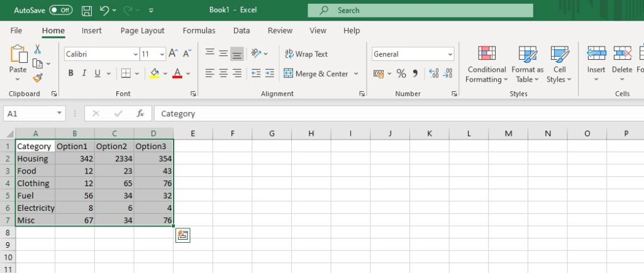Image resolution: width=644 pixels, height=273 pixels.
Task: Click Increase Indent icon
Action: pos(269,74)
